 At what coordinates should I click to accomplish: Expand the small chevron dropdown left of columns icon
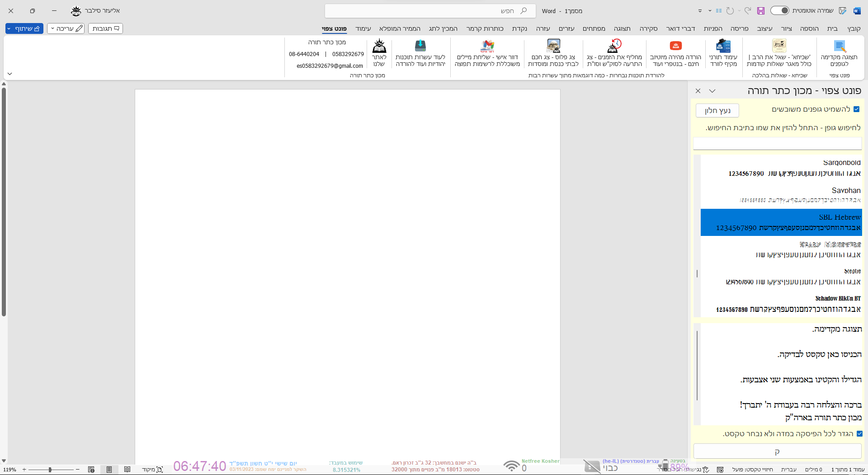coord(710,11)
